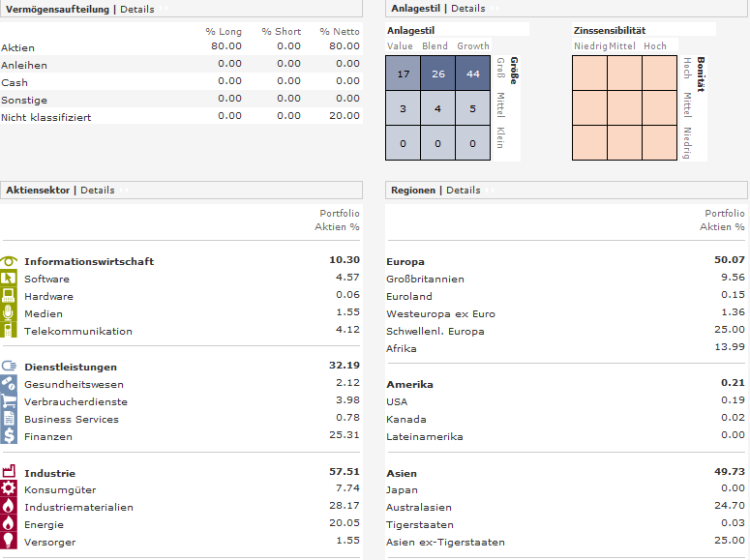Viewport: 750px width, 560px height.
Task: Click the Versorger light bulb icon
Action: pyautogui.click(x=8, y=541)
